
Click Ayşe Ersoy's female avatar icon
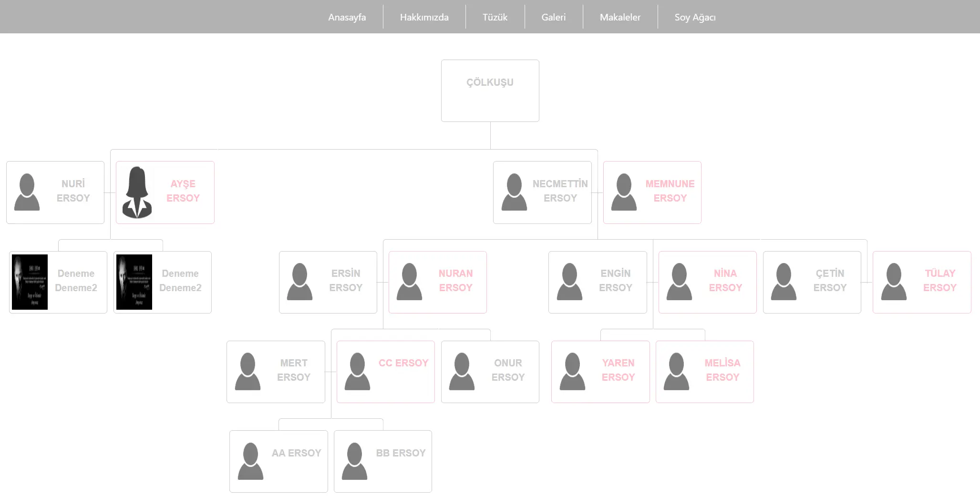pyautogui.click(x=137, y=192)
